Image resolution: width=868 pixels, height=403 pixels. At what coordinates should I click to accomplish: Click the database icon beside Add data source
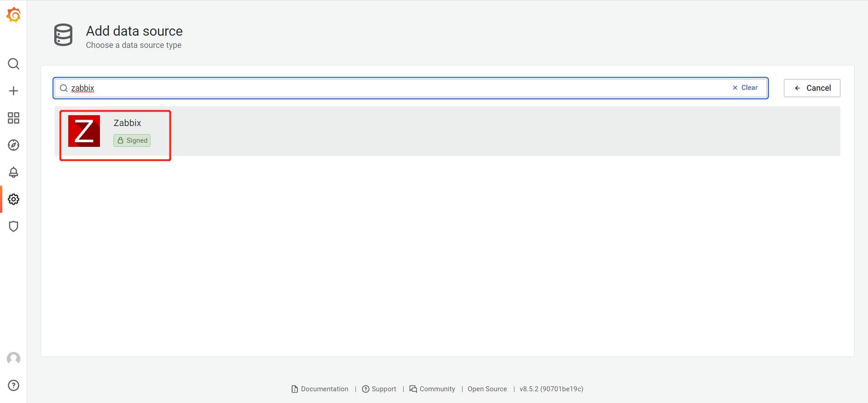(x=63, y=35)
